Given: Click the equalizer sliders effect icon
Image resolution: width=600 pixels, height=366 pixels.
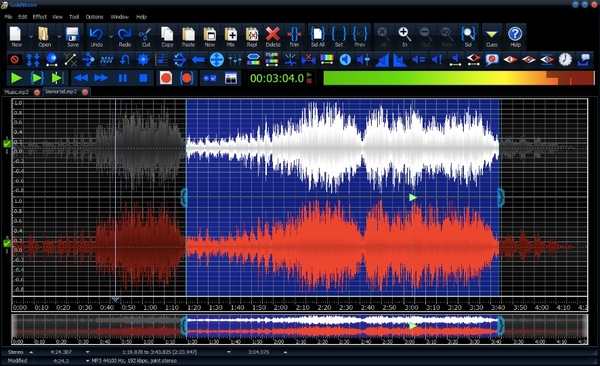Looking at the screenshot, I should [x=235, y=60].
